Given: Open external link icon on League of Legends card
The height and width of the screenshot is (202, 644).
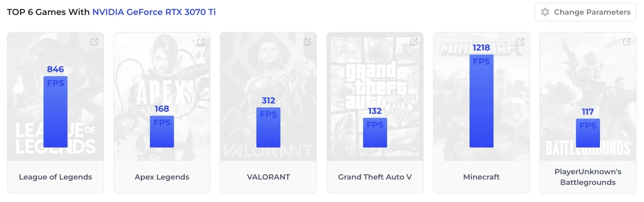Looking at the screenshot, I should pyautogui.click(x=94, y=42).
